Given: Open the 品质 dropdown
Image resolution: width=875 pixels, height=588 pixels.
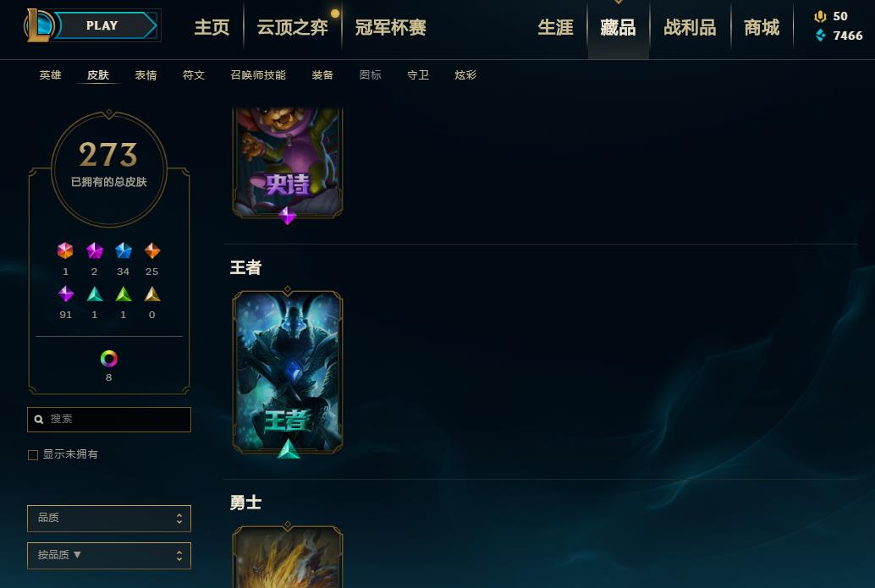Looking at the screenshot, I should pos(109,519).
